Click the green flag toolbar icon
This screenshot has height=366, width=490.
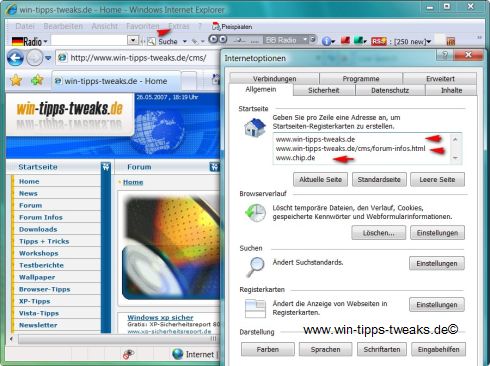click(358, 41)
